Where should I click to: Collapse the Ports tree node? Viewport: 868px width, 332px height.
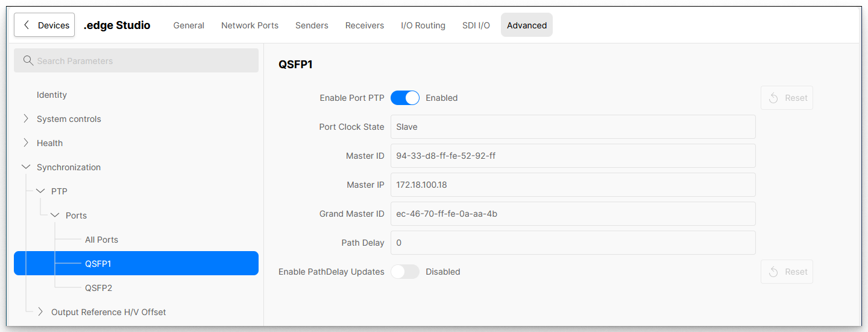point(55,215)
